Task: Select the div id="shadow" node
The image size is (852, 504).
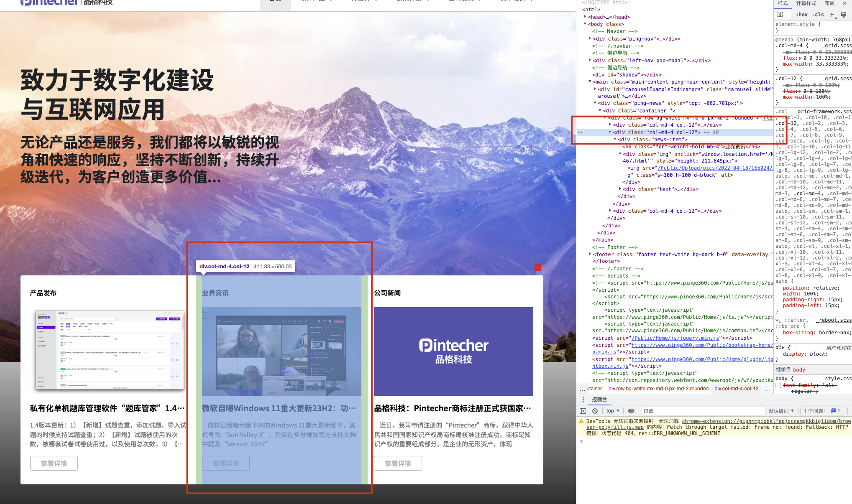Action: 627,75
